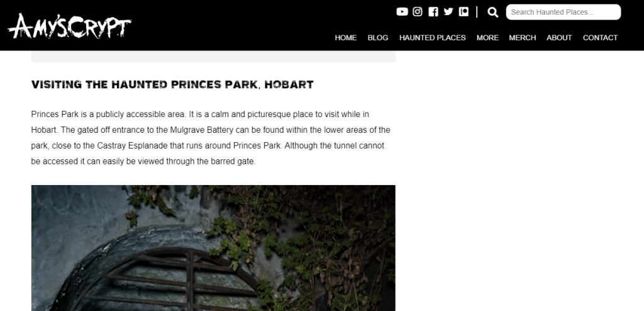Expand the More menu

(x=487, y=38)
